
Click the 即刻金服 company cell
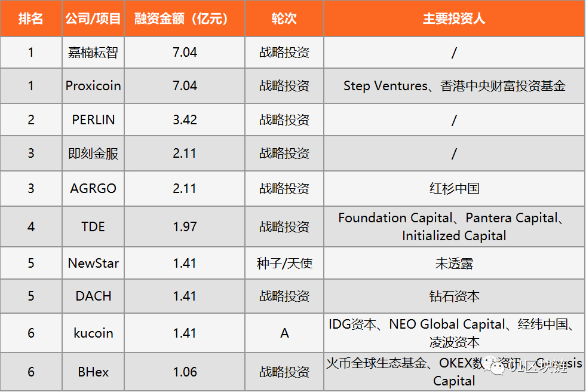point(93,154)
